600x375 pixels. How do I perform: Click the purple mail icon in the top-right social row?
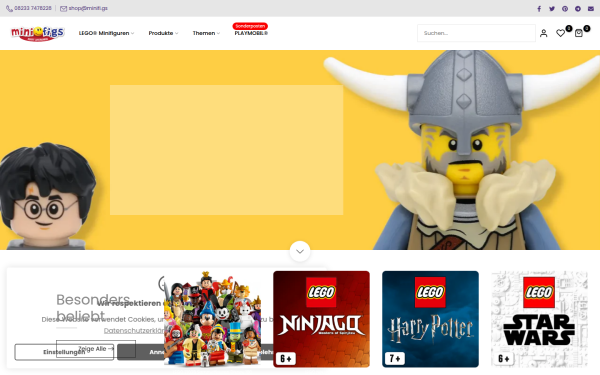591,8
